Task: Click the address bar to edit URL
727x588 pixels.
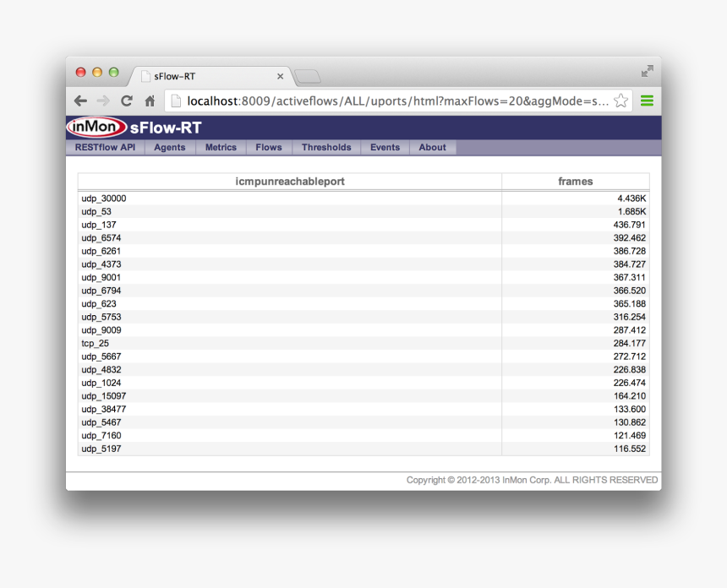Action: pyautogui.click(x=380, y=100)
